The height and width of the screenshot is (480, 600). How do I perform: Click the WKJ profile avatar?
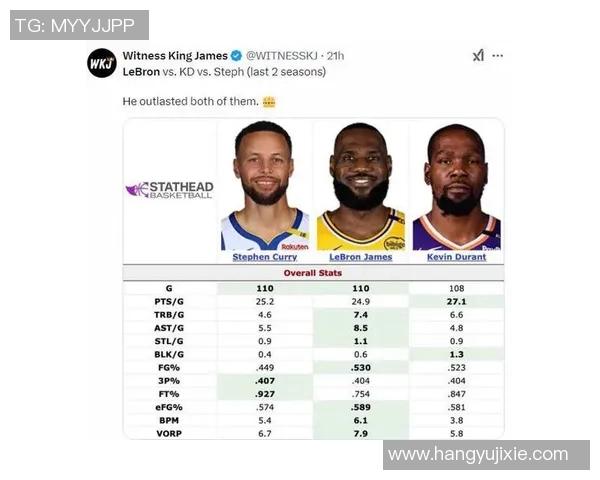102,63
